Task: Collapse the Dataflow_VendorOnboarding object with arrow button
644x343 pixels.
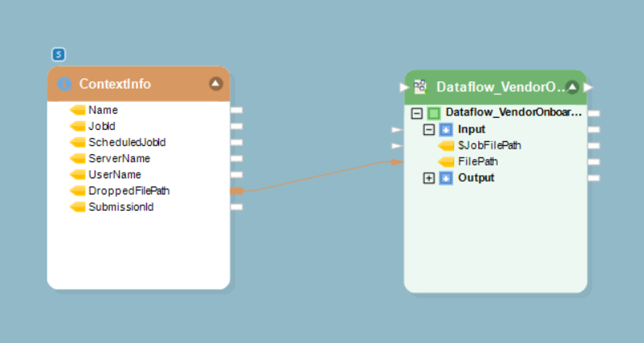Action: pos(572,86)
